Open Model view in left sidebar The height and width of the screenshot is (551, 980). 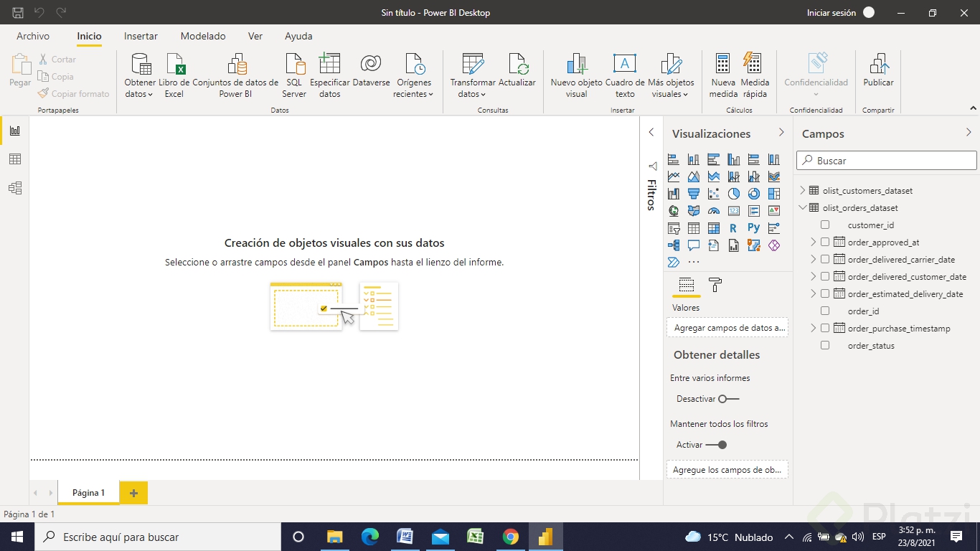(x=15, y=188)
